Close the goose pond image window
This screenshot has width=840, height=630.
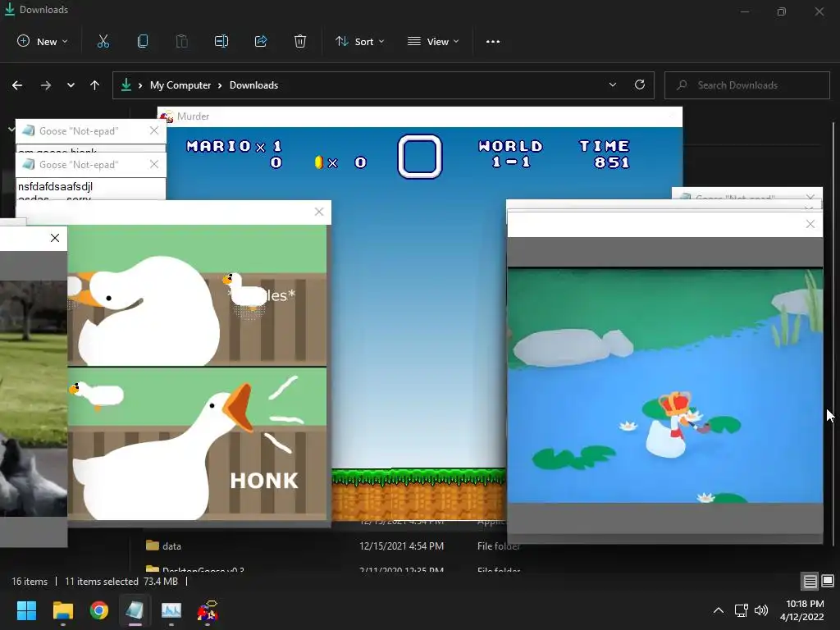[810, 224]
